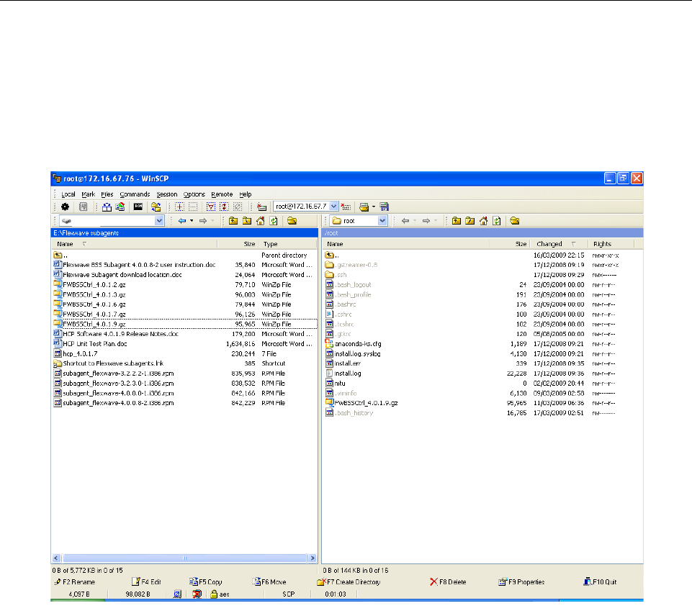Image resolution: width=692 pixels, height=616 pixels.
Task: Open remote directory bookmark folder icon
Action: [x=515, y=221]
